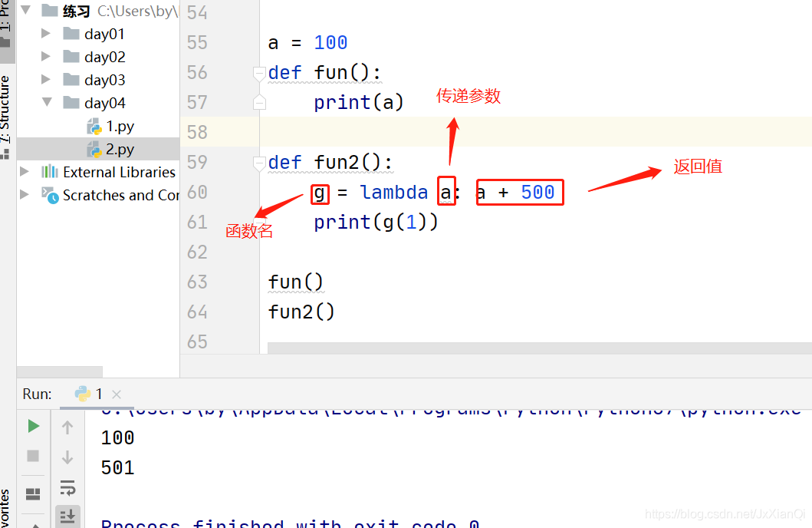812x528 pixels.
Task: Click the lambda keyword at line 60
Action: tap(394, 192)
